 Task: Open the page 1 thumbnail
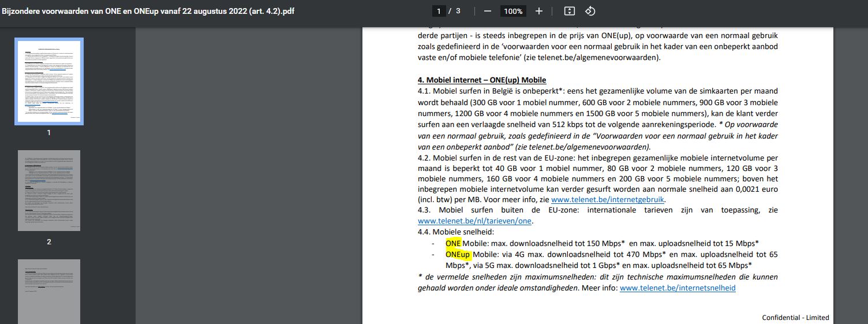49,81
